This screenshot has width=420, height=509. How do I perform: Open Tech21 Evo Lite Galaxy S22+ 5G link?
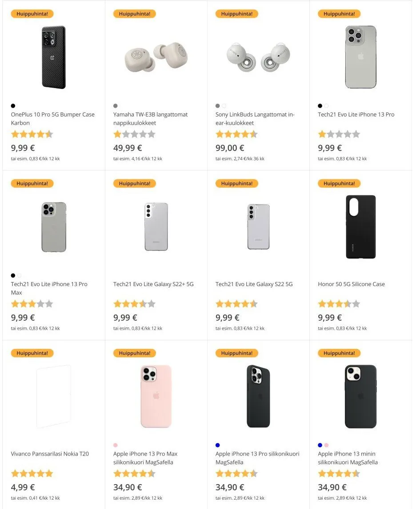point(153,284)
